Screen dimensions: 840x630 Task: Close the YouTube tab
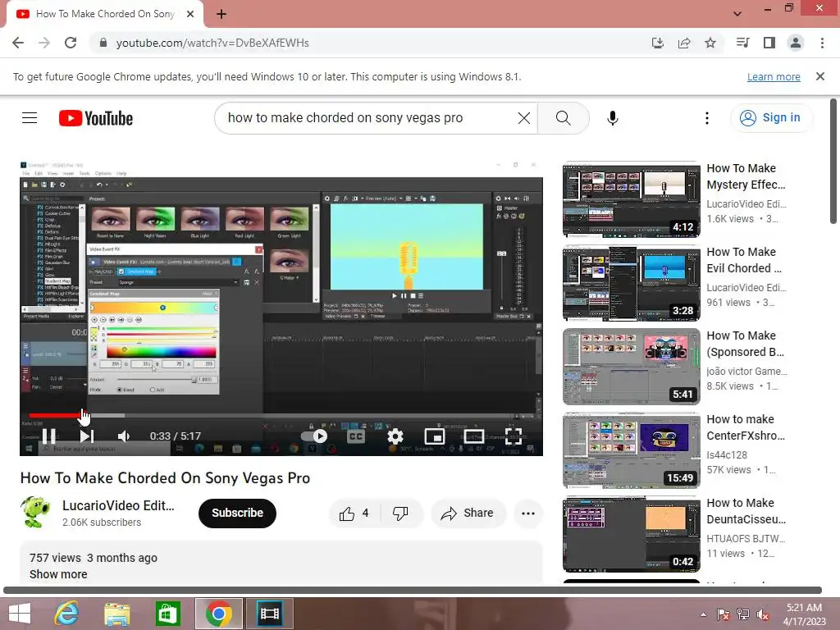point(189,14)
